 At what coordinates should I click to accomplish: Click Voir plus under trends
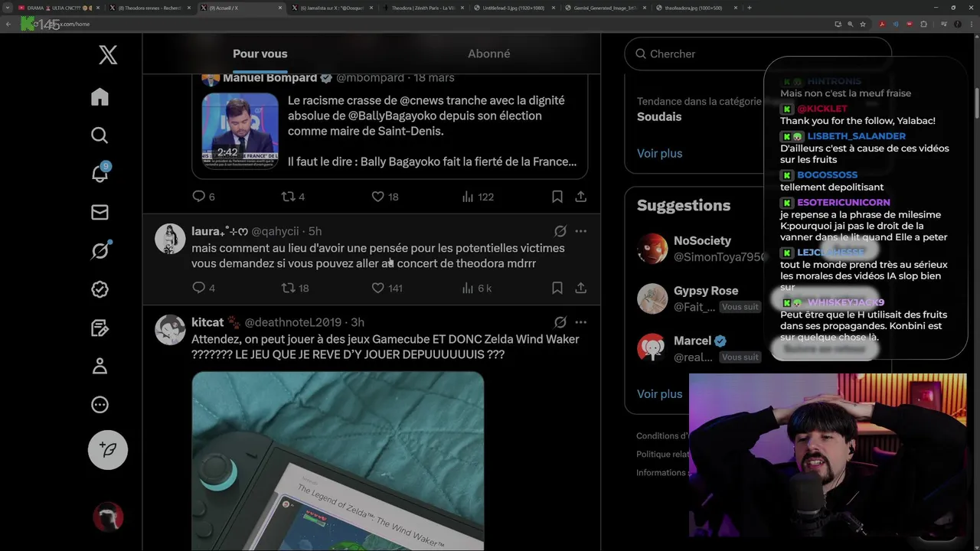tap(659, 153)
